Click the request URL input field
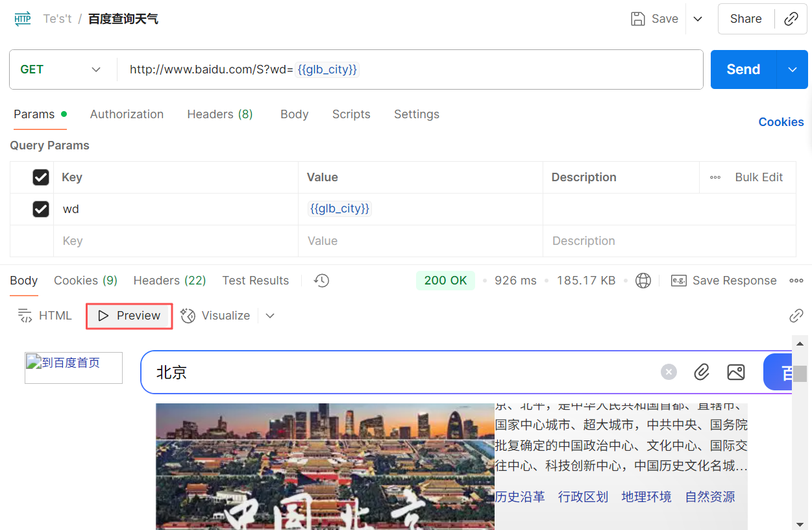The height and width of the screenshot is (530, 812). (x=410, y=69)
